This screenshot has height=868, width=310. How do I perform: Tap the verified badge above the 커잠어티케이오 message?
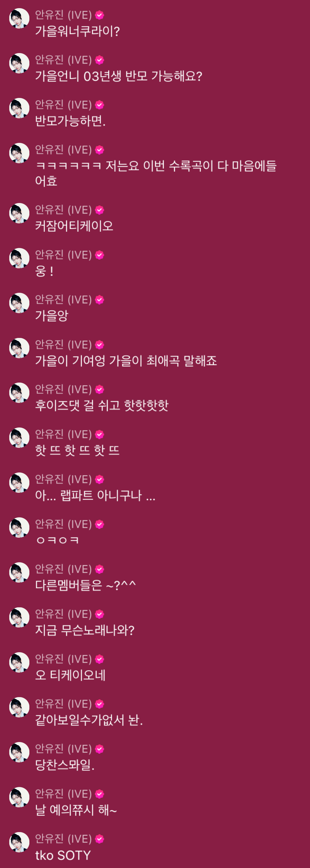(100, 210)
